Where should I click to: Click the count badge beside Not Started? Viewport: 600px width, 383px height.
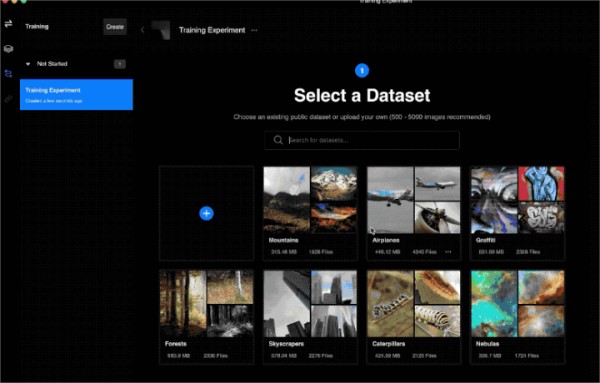pyautogui.click(x=120, y=64)
